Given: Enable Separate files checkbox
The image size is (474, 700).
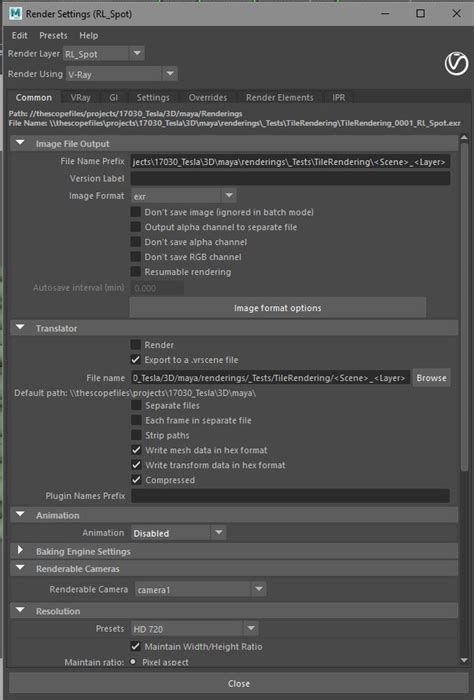Looking at the screenshot, I should pyautogui.click(x=136, y=405).
